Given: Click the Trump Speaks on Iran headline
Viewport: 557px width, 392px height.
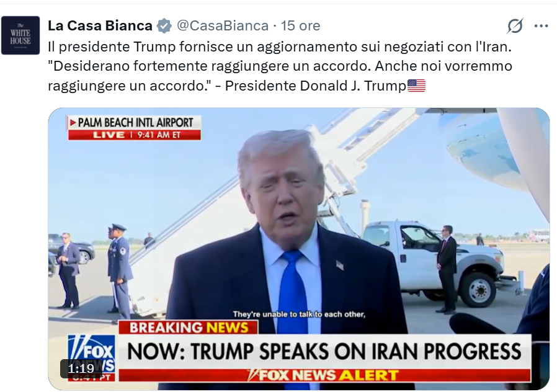Looking at the screenshot, I should pyautogui.click(x=324, y=352).
